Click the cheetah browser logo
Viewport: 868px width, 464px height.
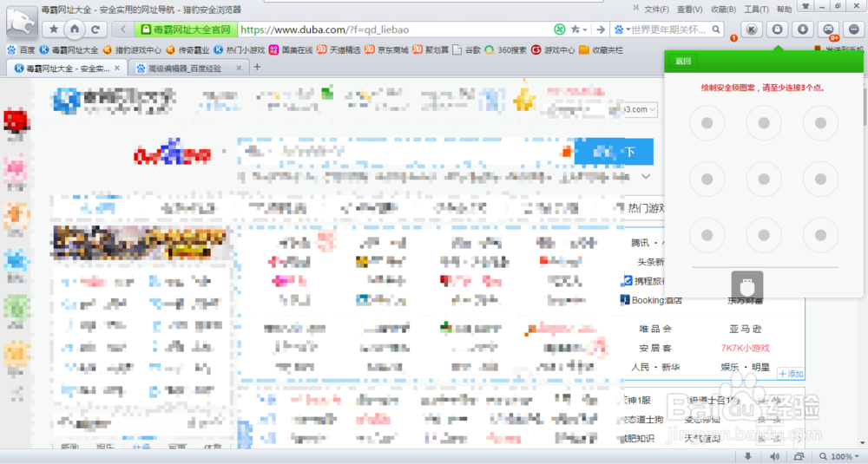[x=22, y=23]
